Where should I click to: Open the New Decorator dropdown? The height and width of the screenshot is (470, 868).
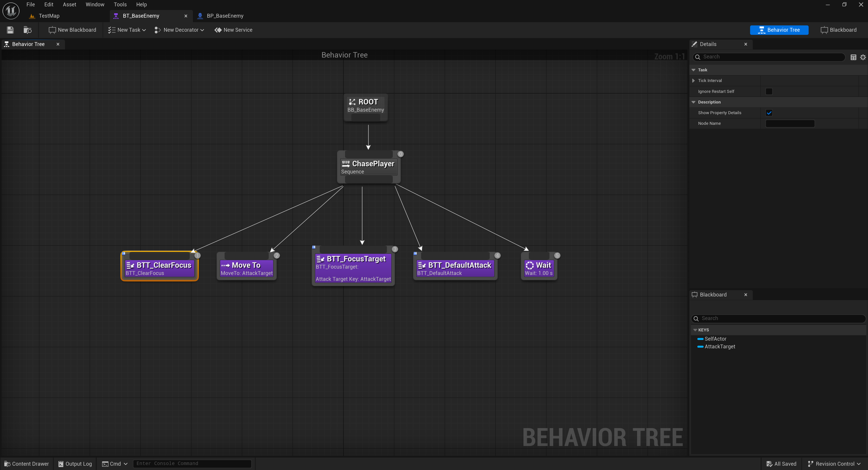179,30
